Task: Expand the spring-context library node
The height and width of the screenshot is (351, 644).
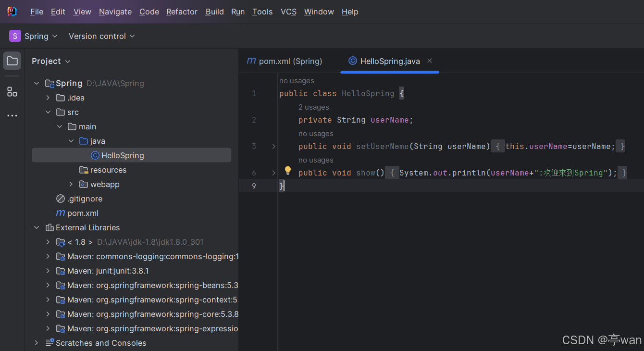Action: coord(48,300)
